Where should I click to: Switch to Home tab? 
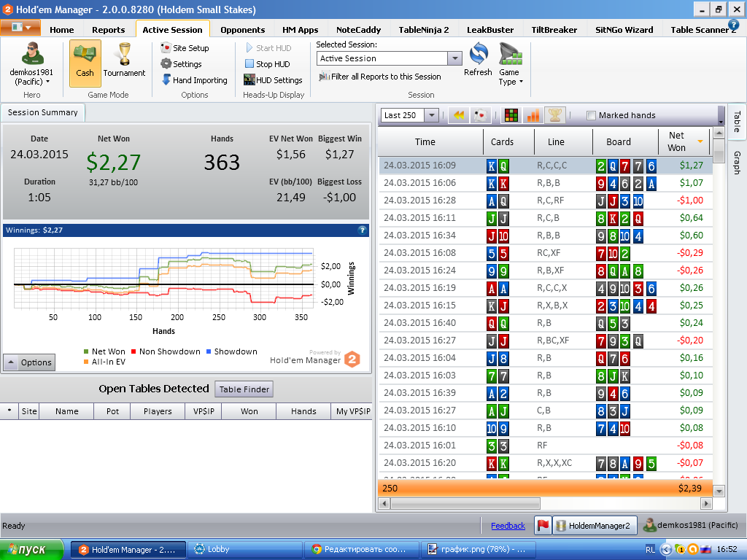[62, 29]
